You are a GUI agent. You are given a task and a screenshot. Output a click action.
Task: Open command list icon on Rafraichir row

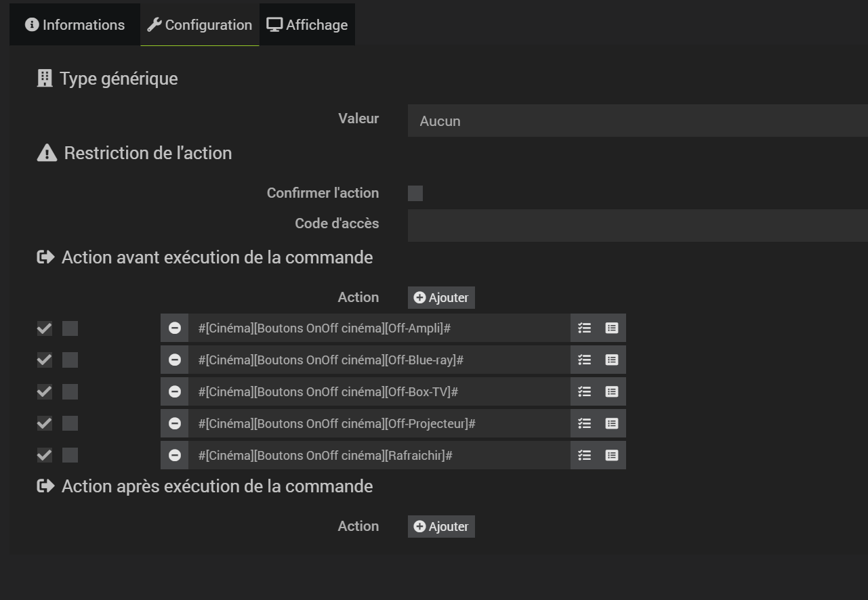tap(584, 455)
